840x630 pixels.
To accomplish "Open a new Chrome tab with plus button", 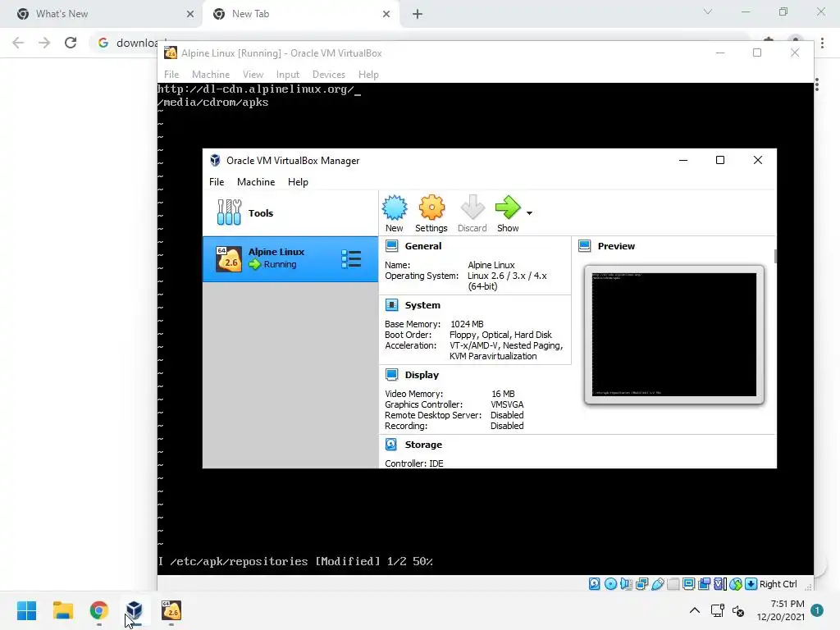I will 418,14.
